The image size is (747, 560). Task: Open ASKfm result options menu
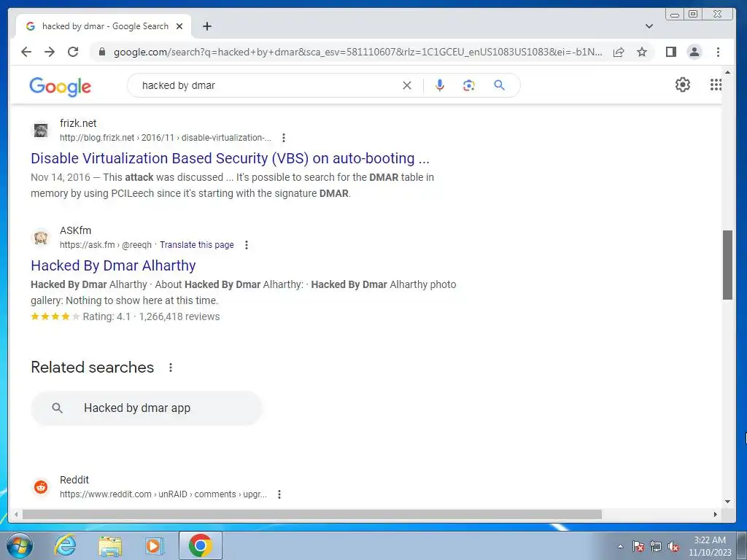click(x=247, y=245)
